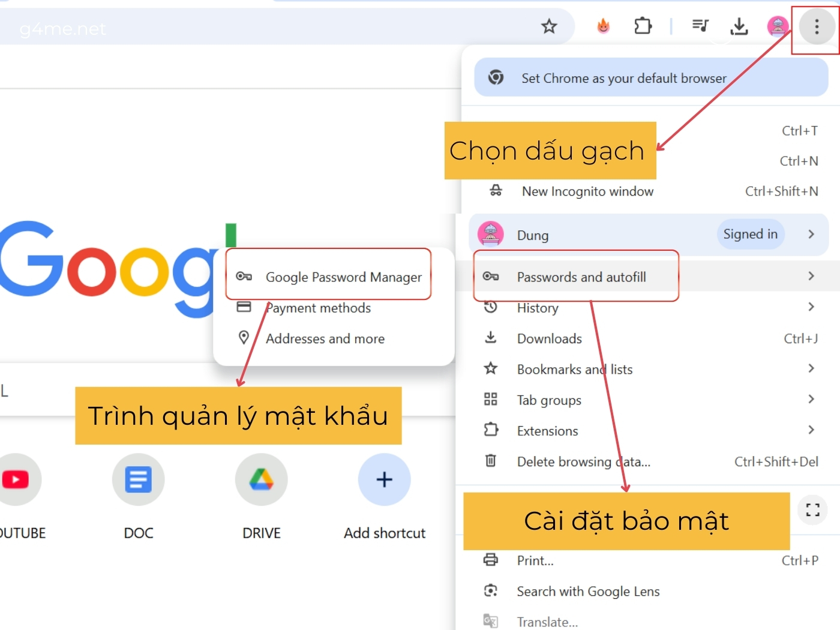
Task: Click the key icon beside Passwords and autofill
Action: pyautogui.click(x=491, y=276)
